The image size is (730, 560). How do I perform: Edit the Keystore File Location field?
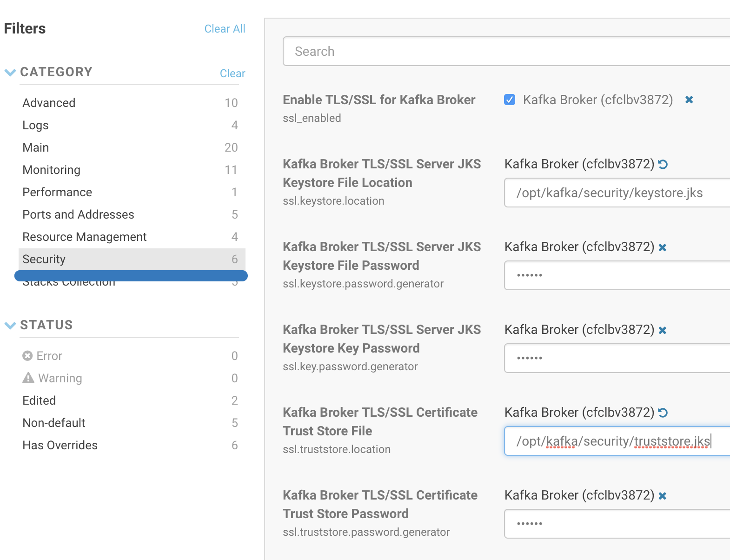coord(617,193)
